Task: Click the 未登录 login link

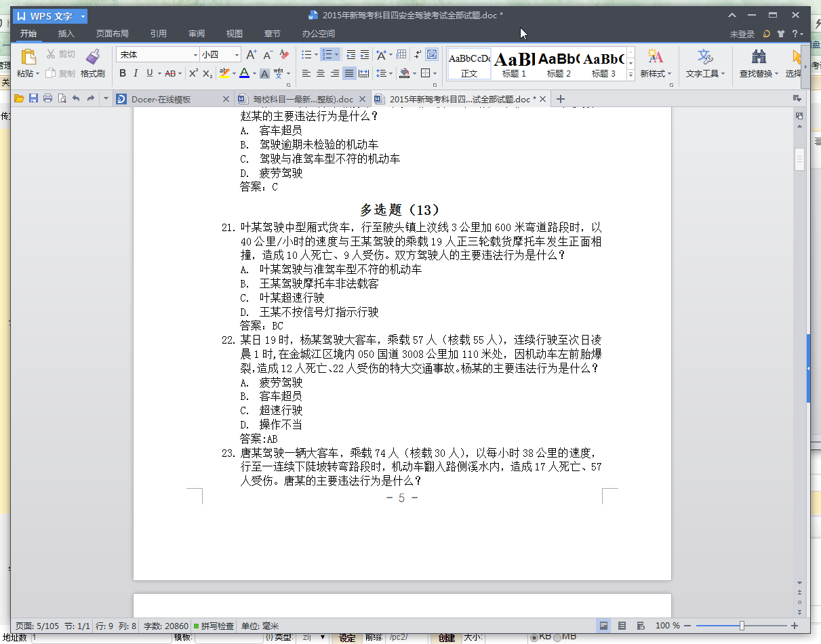Action: [x=742, y=34]
